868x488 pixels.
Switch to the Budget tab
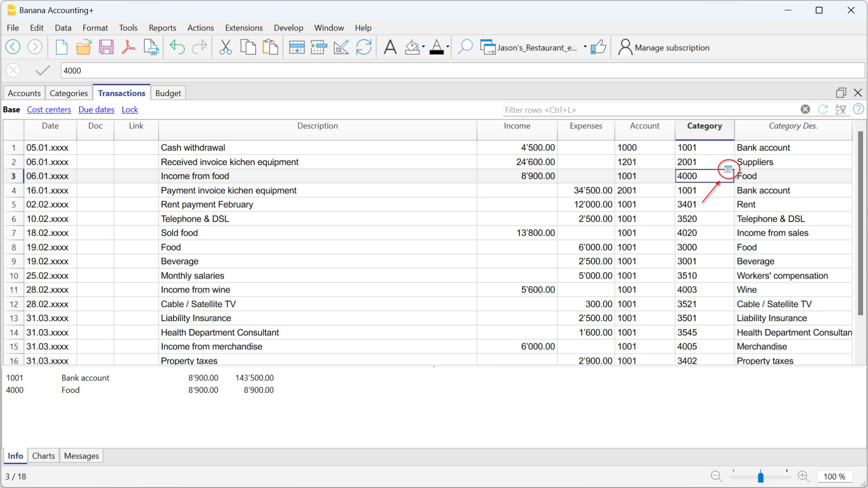pos(168,93)
